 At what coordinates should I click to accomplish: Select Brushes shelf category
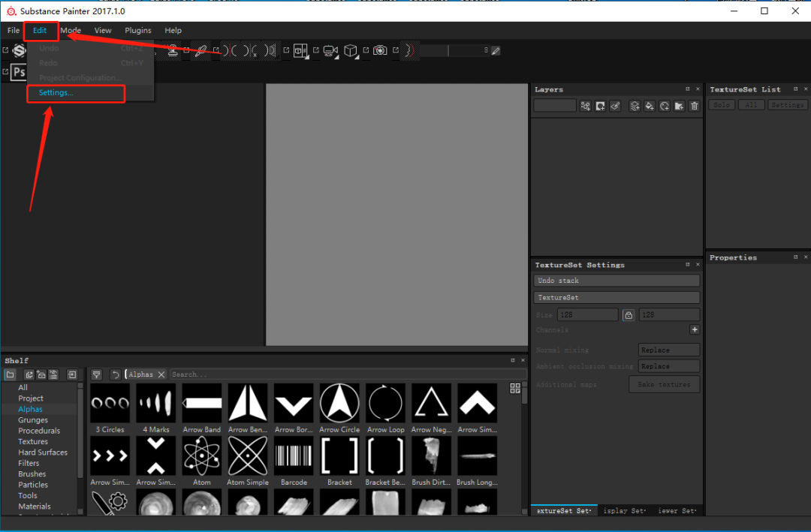[x=32, y=474]
